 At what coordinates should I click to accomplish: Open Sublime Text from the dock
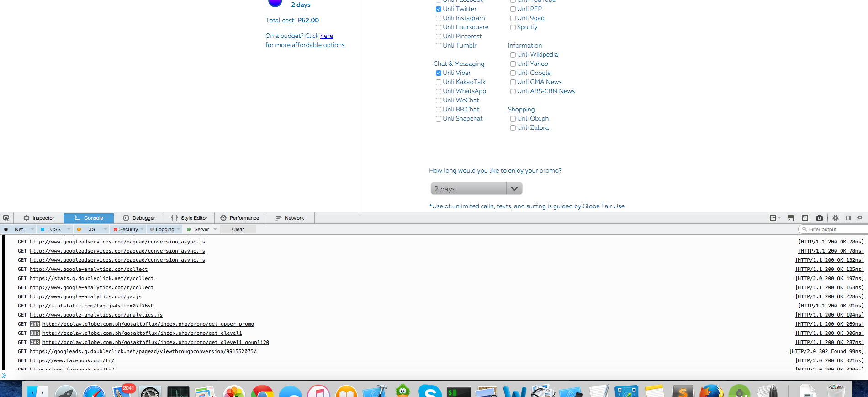pyautogui.click(x=683, y=392)
